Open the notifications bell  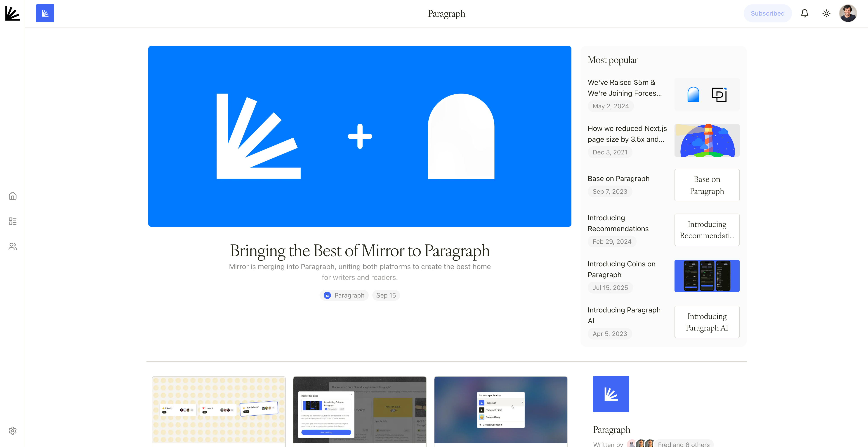click(x=804, y=14)
